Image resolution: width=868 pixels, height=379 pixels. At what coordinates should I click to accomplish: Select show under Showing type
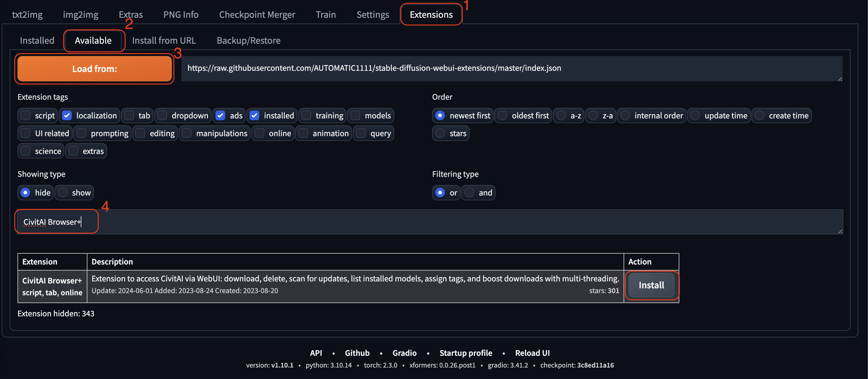pyautogui.click(x=63, y=193)
